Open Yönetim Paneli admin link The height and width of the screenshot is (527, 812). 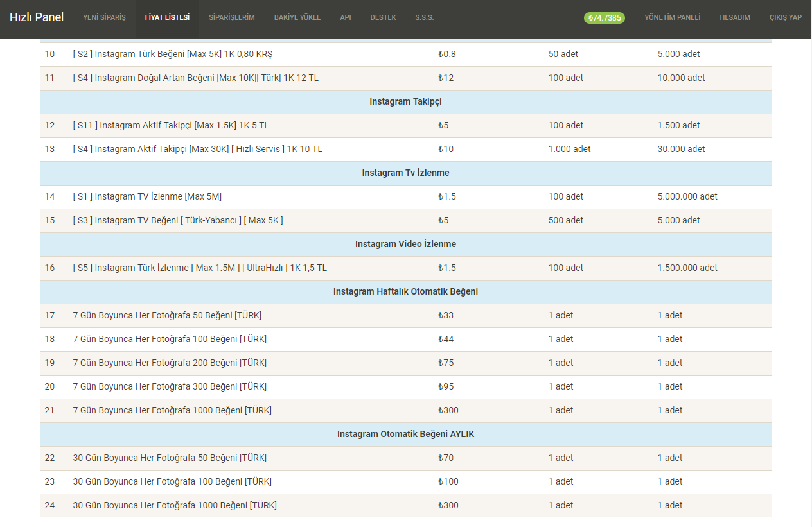(x=672, y=18)
